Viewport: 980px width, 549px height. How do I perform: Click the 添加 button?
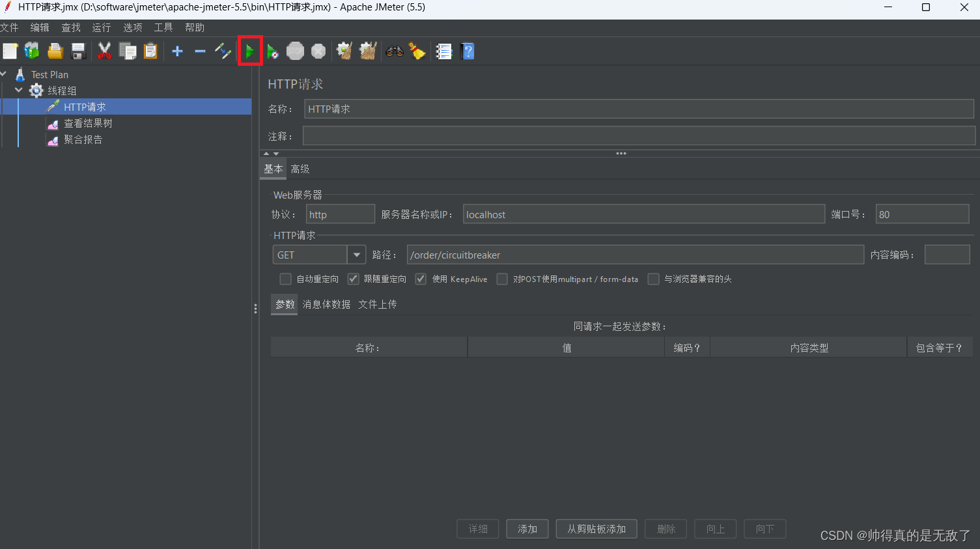click(527, 529)
